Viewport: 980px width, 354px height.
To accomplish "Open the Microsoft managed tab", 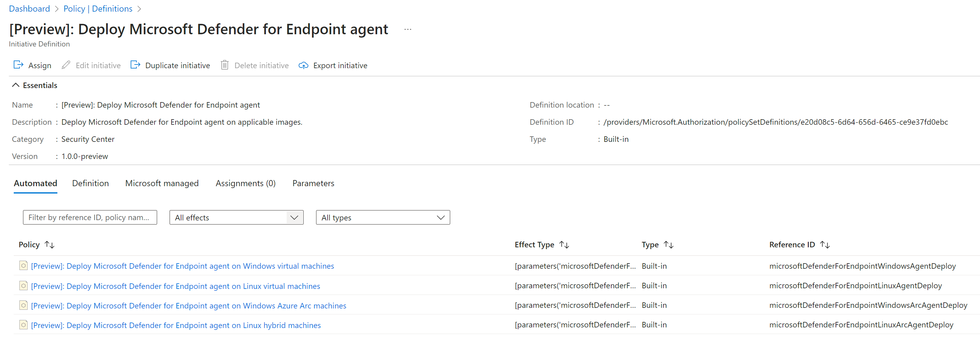I will tap(162, 183).
